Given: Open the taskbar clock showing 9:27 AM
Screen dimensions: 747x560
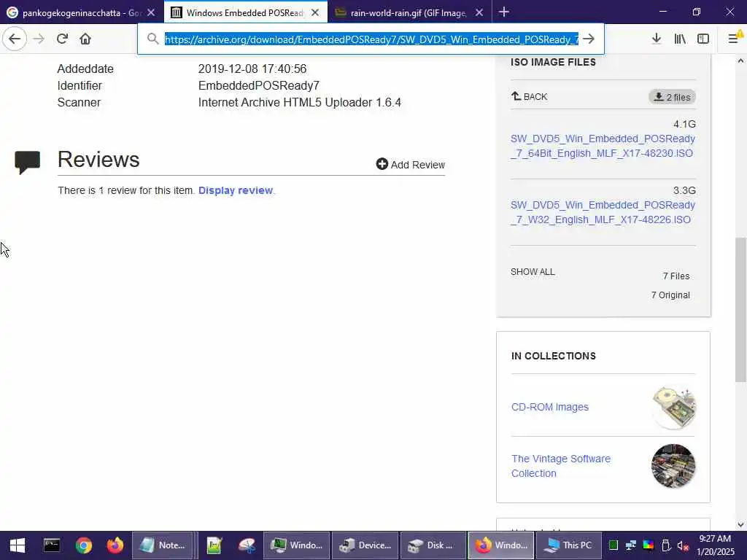Looking at the screenshot, I should click(715, 545).
